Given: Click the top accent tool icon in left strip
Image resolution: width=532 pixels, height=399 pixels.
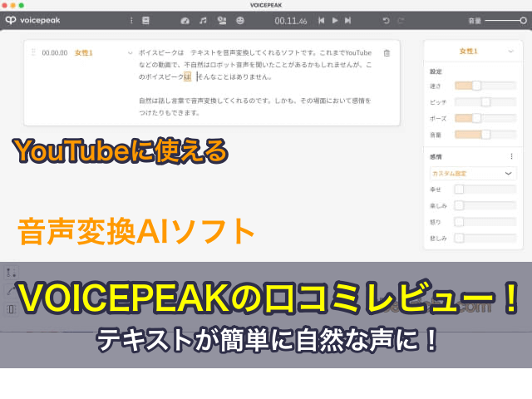Looking at the screenshot, I should pos(11,273).
